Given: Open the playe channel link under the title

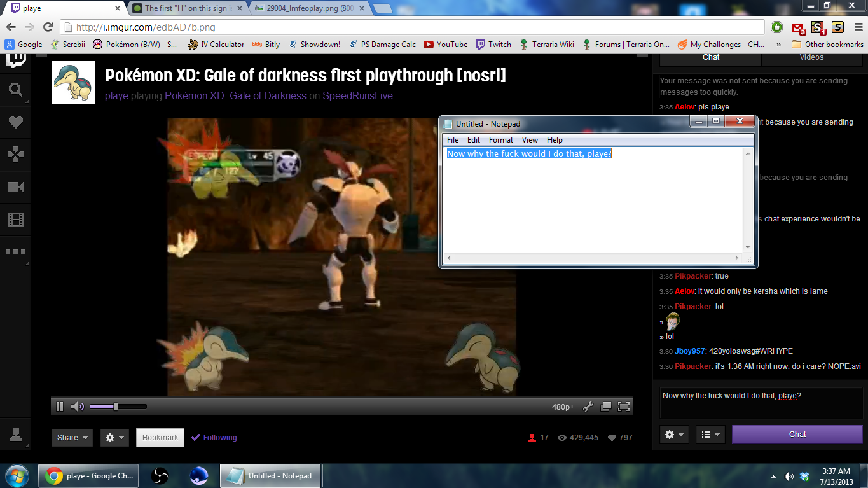Looking at the screenshot, I should (116, 96).
